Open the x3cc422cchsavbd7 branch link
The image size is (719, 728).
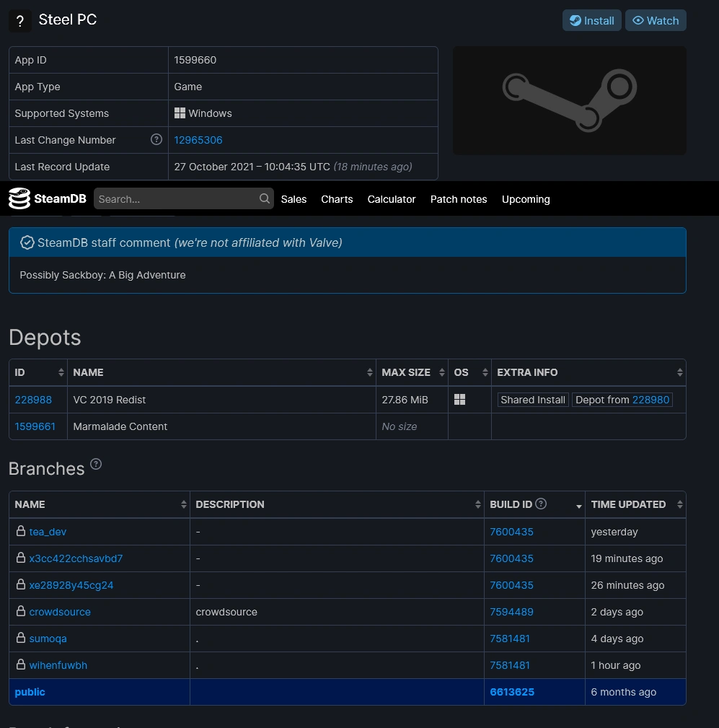76,558
